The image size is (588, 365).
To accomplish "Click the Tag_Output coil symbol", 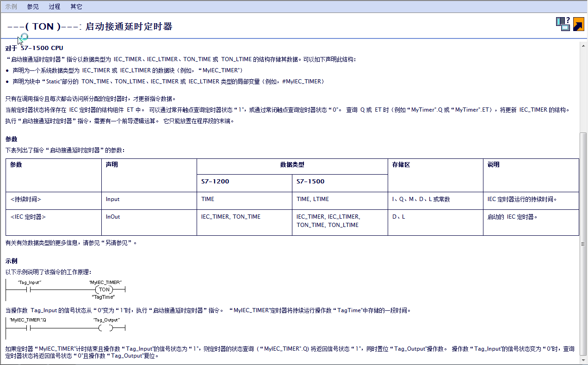I will 105,328.
